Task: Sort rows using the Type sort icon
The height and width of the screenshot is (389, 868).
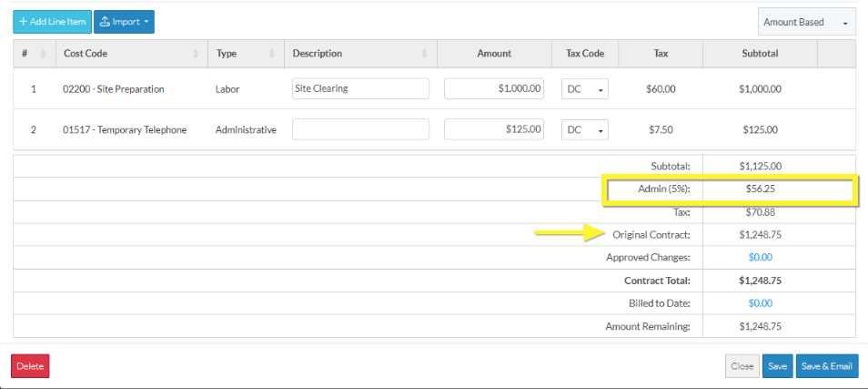Action: click(272, 54)
